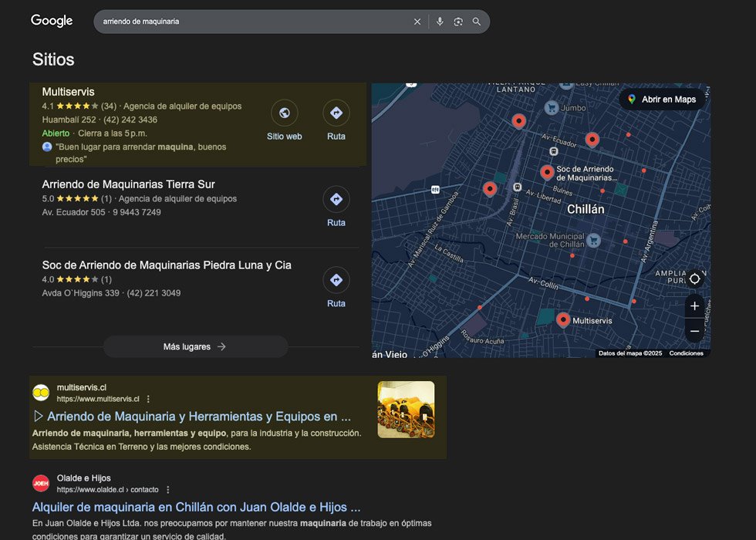Open Multiservis Sitio web globe icon
The width and height of the screenshot is (756, 540).
(x=284, y=113)
